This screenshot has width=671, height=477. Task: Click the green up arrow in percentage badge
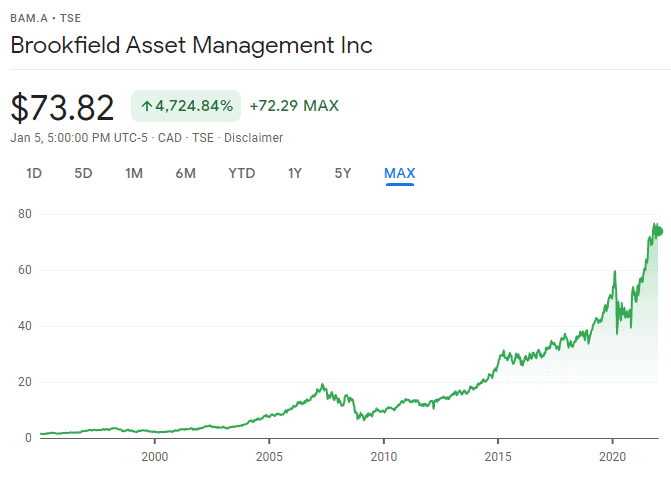point(147,106)
